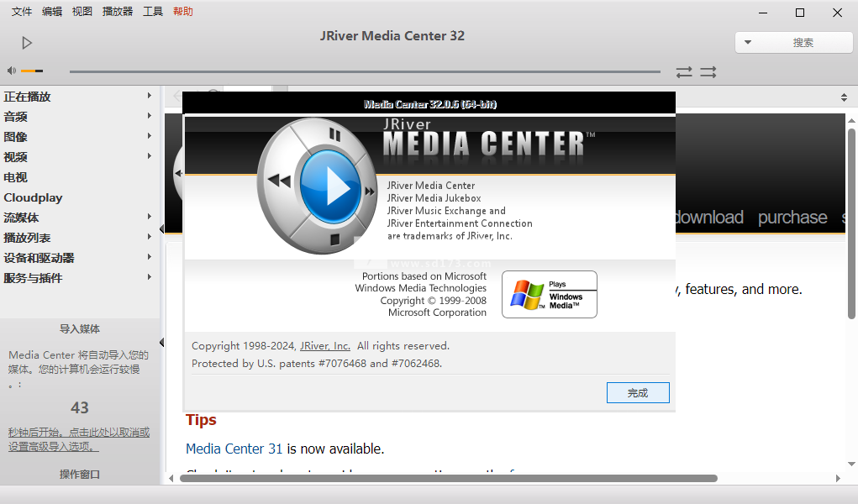Maximize the JRiver window
The height and width of the screenshot is (504, 858).
point(800,13)
